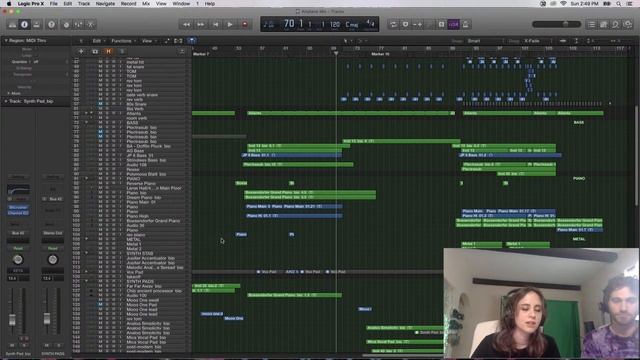Screen dimensions: 640x360
Task: Toggle the blue Catch Playhead button
Action: 191,41
